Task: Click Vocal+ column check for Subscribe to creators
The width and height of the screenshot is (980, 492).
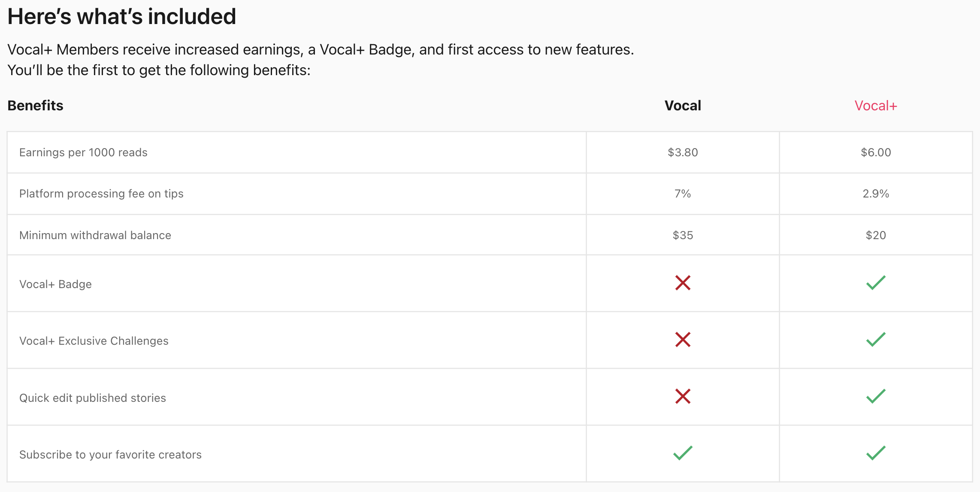Action: point(876,453)
